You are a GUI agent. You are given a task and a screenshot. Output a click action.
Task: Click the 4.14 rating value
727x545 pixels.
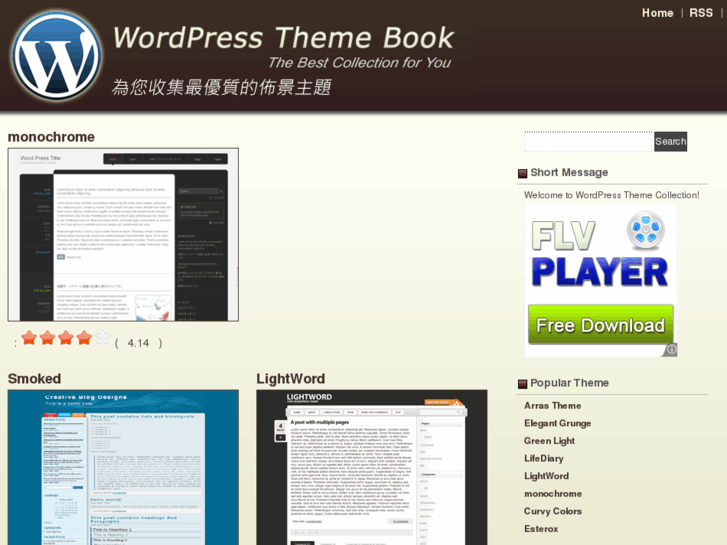pos(138,343)
